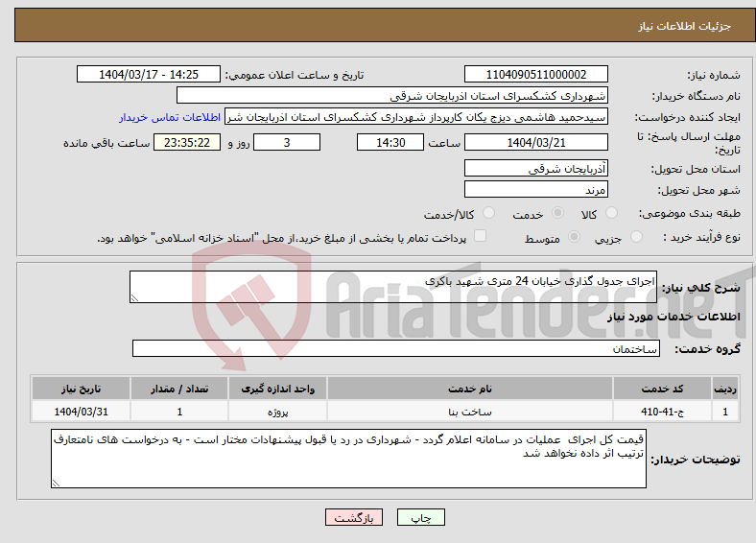Click the remaining days field showing 3
This screenshot has width=756, height=543.
[287, 142]
